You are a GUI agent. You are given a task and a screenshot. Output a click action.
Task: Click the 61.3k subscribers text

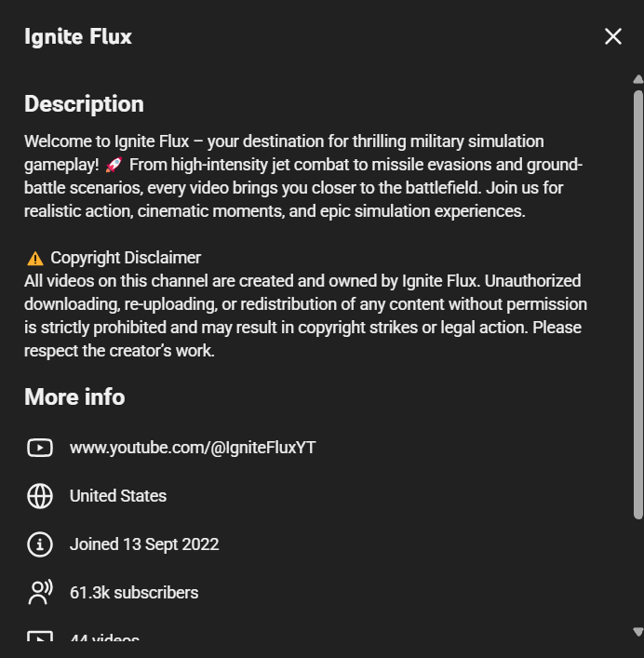[x=134, y=593]
